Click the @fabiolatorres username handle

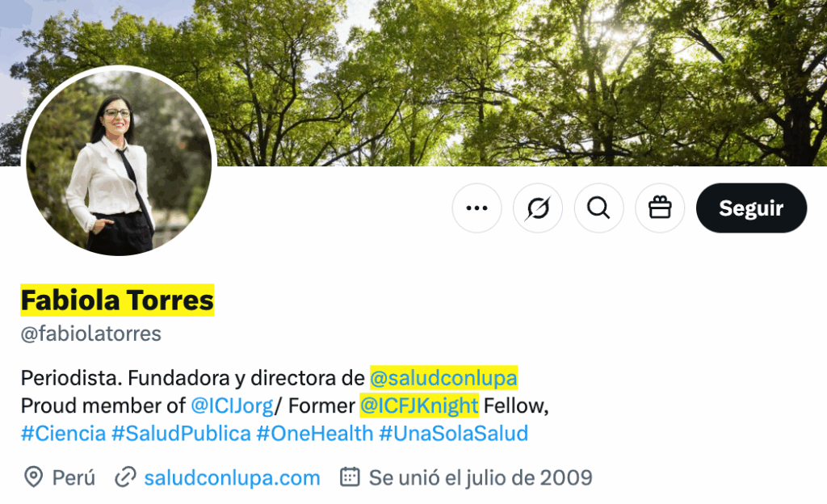(x=90, y=334)
